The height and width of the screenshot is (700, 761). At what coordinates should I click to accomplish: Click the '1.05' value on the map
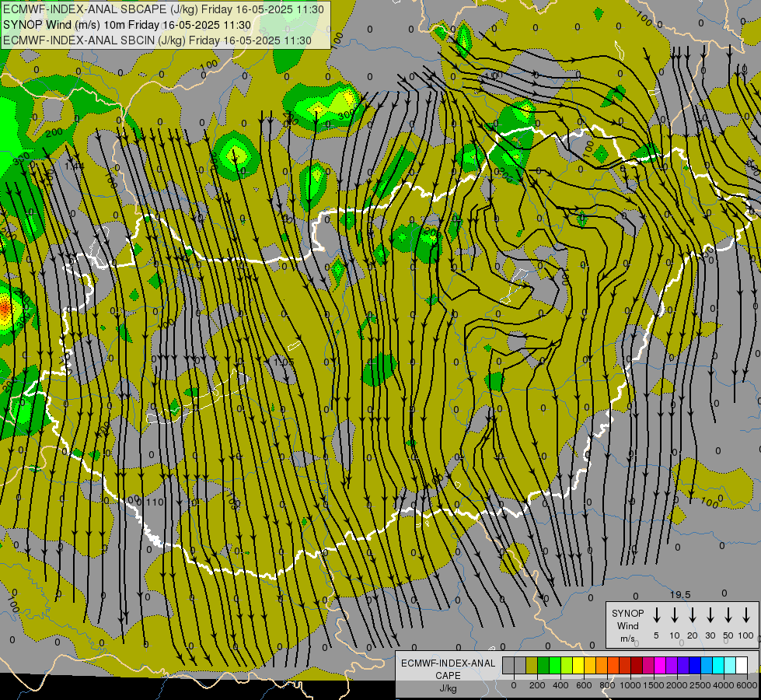(x=284, y=362)
